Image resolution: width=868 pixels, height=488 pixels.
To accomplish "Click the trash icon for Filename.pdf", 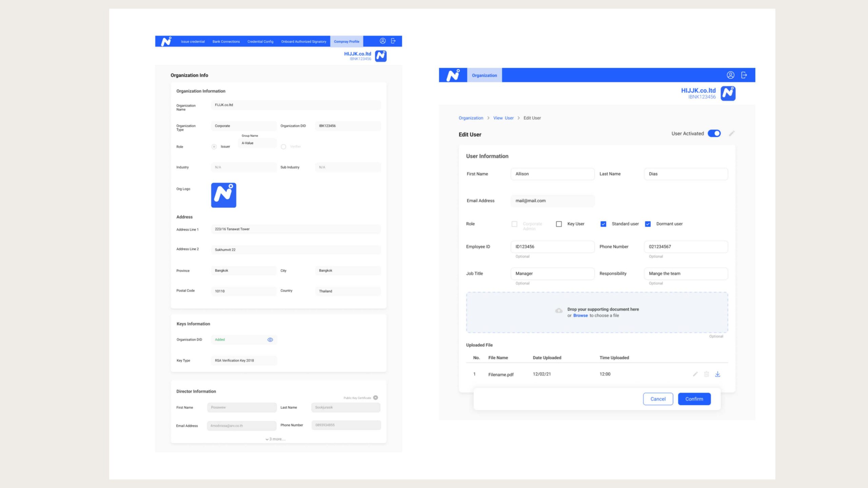I will (706, 374).
